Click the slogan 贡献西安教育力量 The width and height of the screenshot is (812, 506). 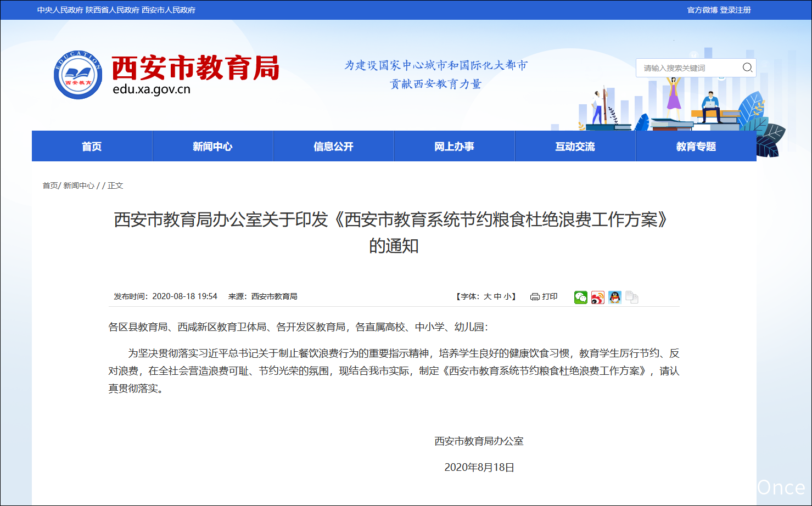(x=435, y=84)
